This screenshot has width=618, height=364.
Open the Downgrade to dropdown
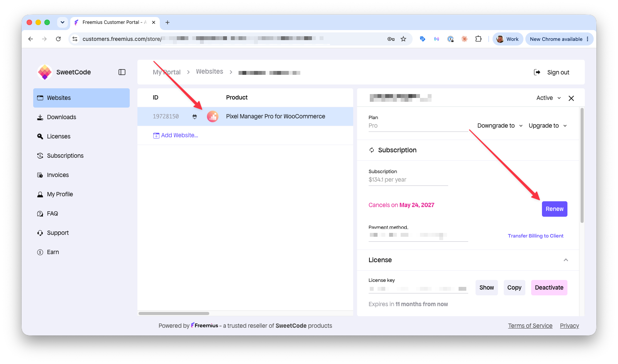(500, 126)
